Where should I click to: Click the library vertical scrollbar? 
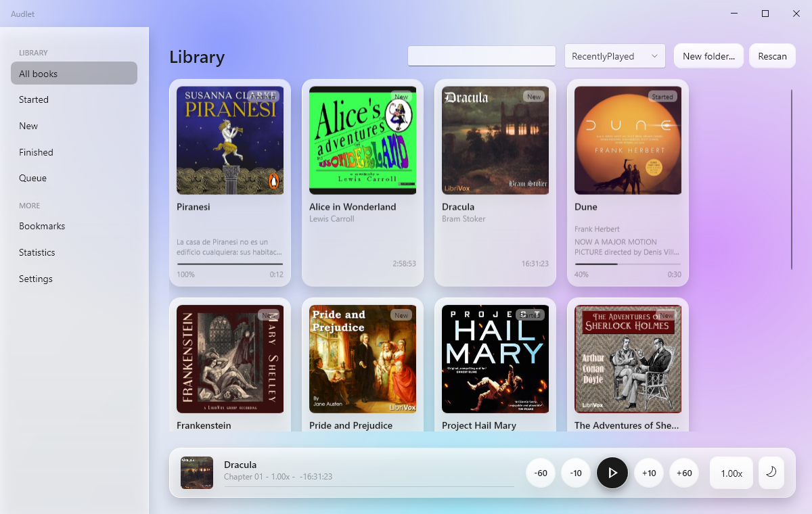click(x=791, y=179)
